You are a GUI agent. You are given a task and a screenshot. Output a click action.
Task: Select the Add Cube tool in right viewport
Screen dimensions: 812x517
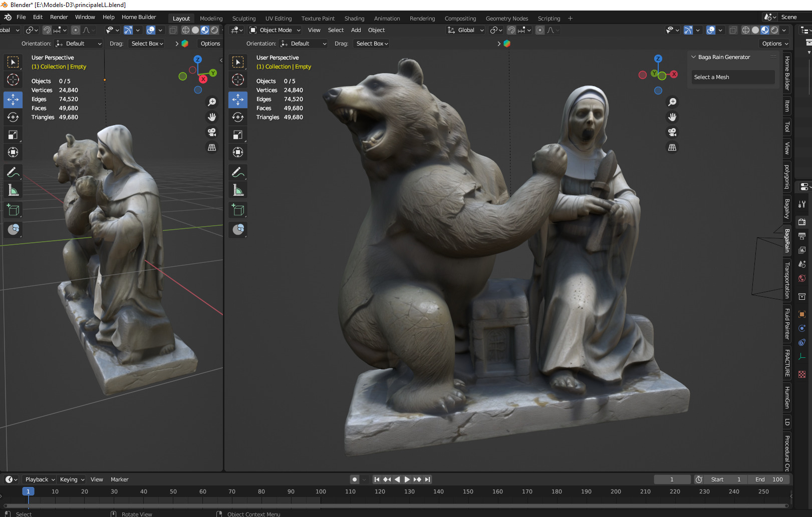click(x=238, y=210)
